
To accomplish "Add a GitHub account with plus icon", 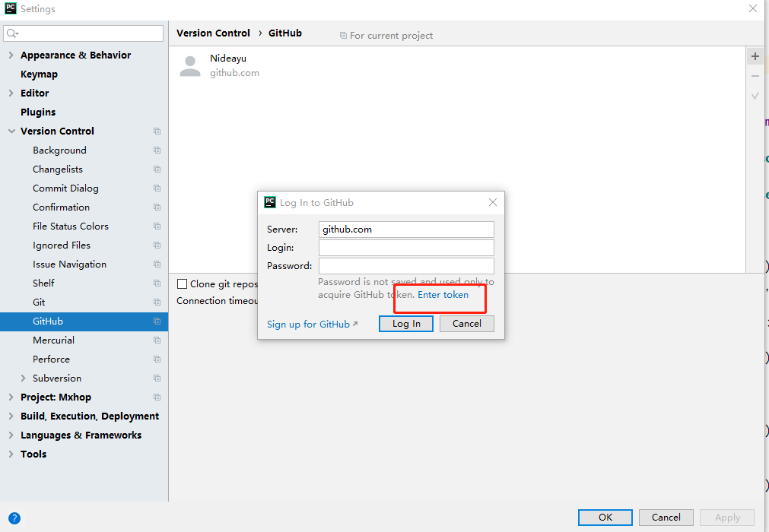I will pos(755,56).
